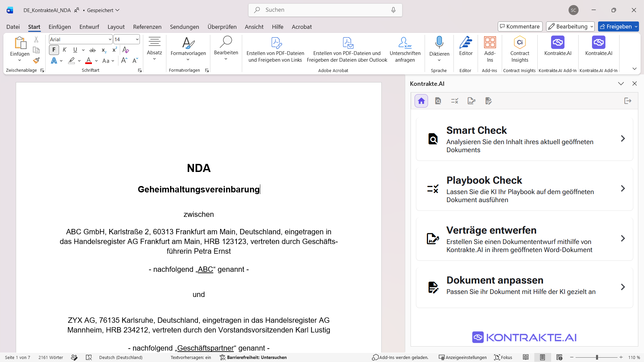Open Bearbeiten search tools
This screenshot has width=644, height=362.
pos(226,49)
